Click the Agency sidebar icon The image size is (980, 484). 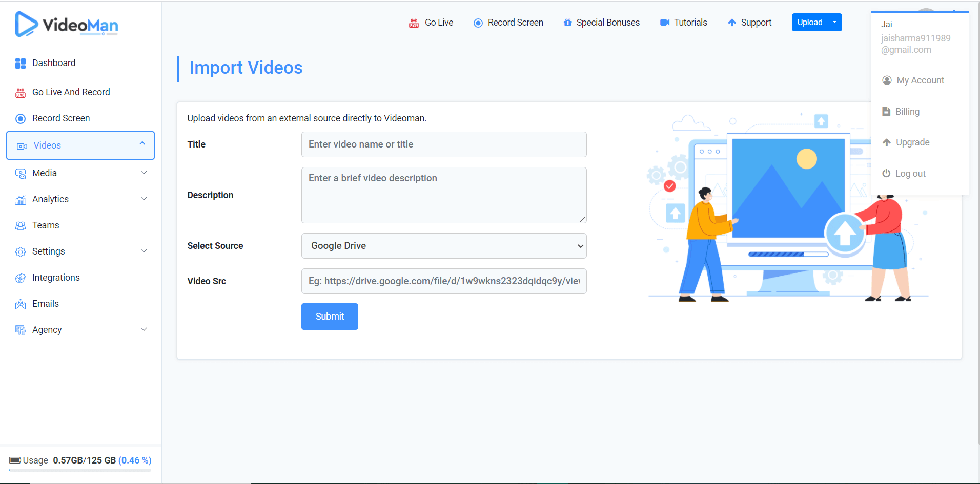point(21,330)
